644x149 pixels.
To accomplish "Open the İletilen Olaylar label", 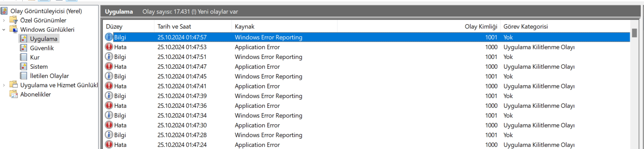I will (50, 76).
